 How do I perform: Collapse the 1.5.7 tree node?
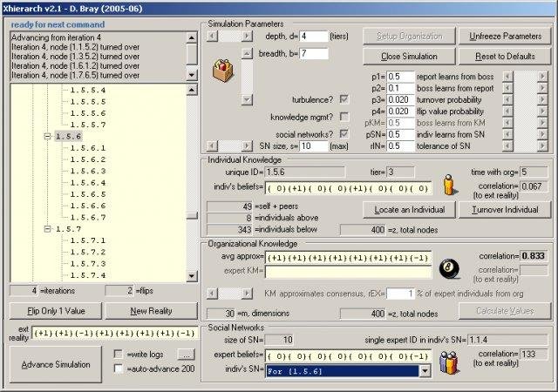pyautogui.click(x=47, y=229)
